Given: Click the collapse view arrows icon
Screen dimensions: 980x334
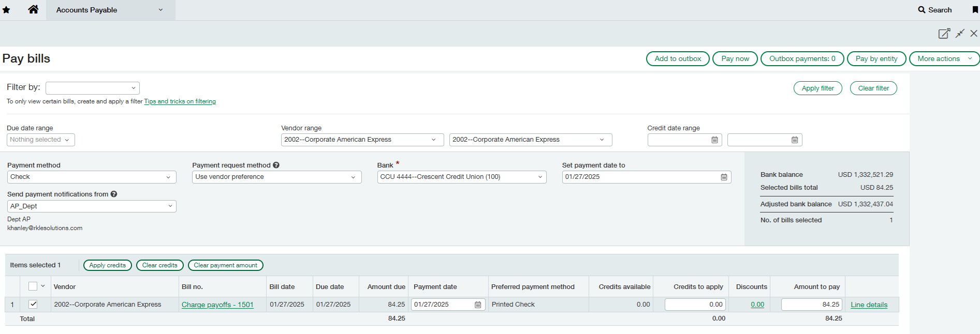Looking at the screenshot, I should tap(960, 34).
